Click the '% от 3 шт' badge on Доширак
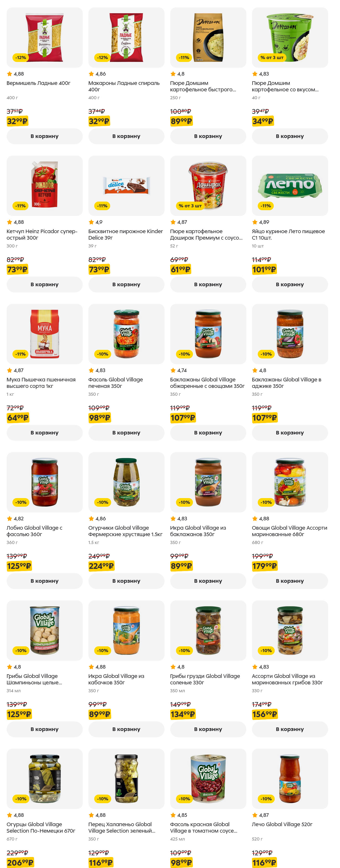 click(x=190, y=206)
